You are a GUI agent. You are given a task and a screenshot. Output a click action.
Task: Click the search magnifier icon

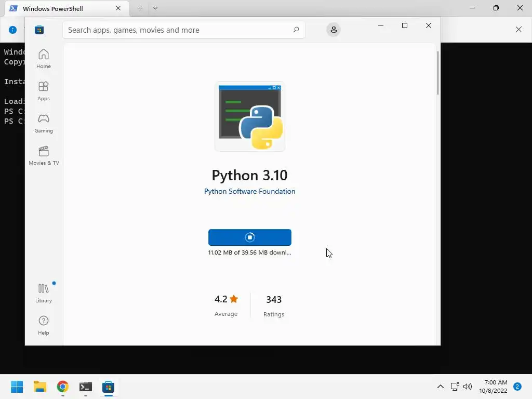point(296,30)
